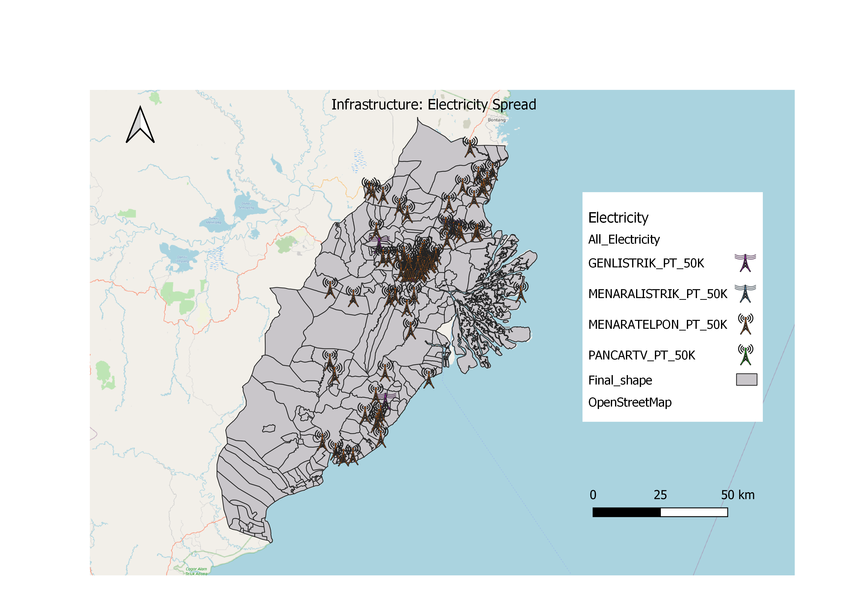The height and width of the screenshot is (614, 868).
Task: Click the MENARATELPON_PT_50K orange tower legend icon
Action: [x=745, y=324]
